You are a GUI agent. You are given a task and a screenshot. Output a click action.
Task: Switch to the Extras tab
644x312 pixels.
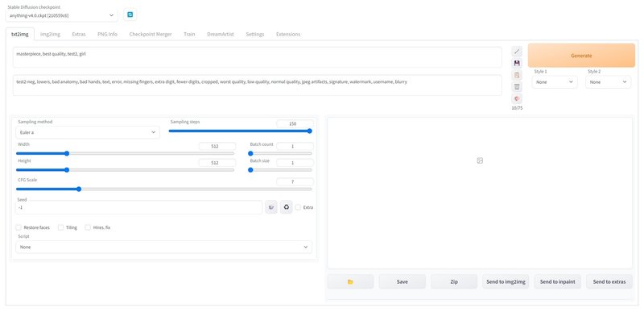(x=79, y=34)
